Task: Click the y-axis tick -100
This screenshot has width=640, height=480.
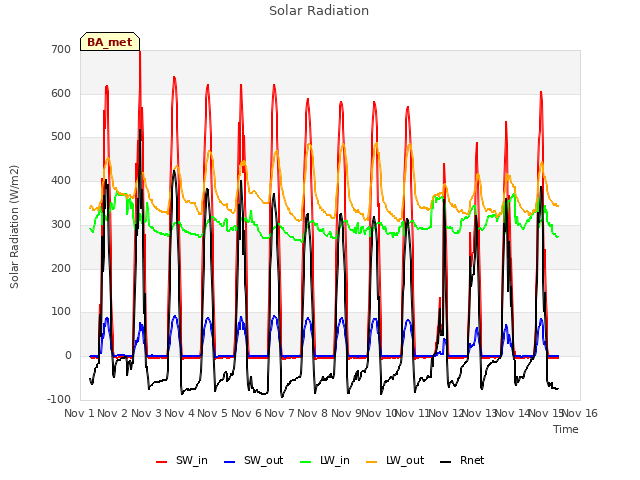Action: [x=59, y=399]
